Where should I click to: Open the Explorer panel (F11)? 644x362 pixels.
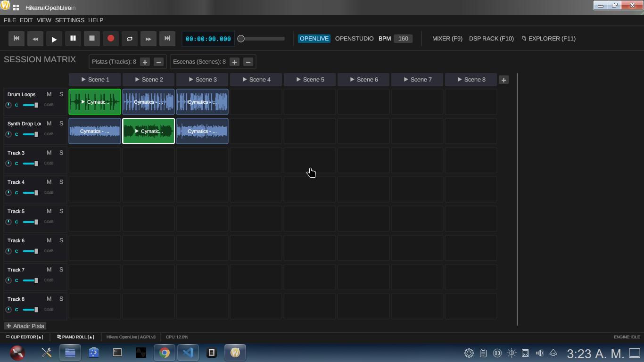(x=549, y=39)
